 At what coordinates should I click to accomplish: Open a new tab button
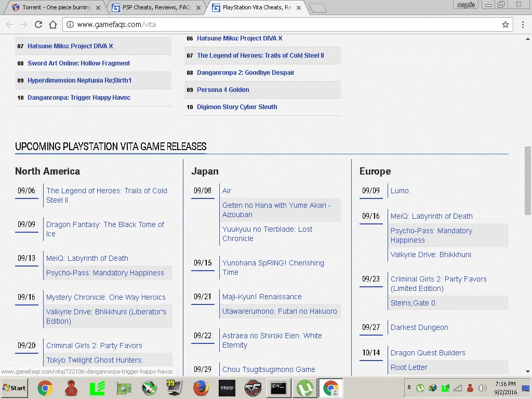click(x=318, y=8)
